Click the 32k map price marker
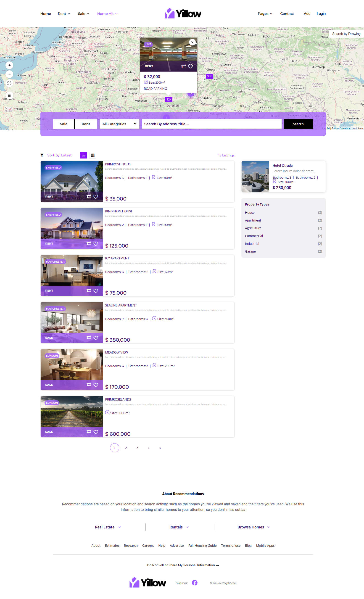The height and width of the screenshot is (599, 364). click(x=169, y=99)
